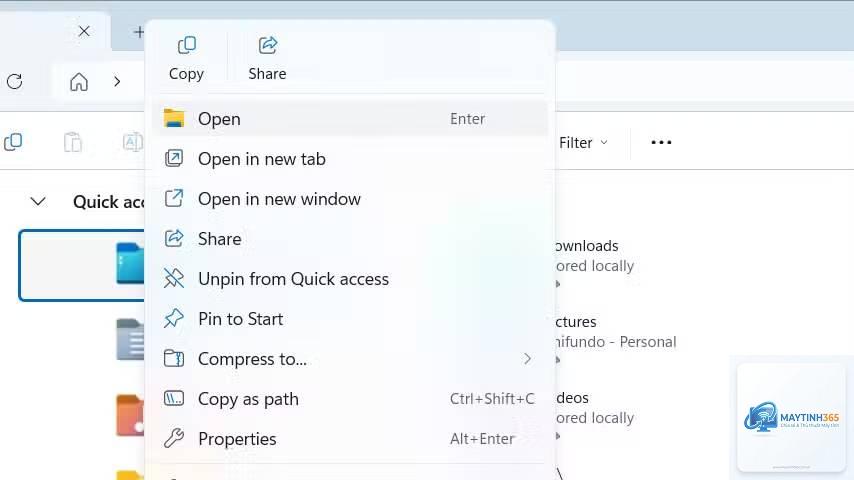Click the Properties wrench icon
854x480 pixels.
click(x=174, y=438)
